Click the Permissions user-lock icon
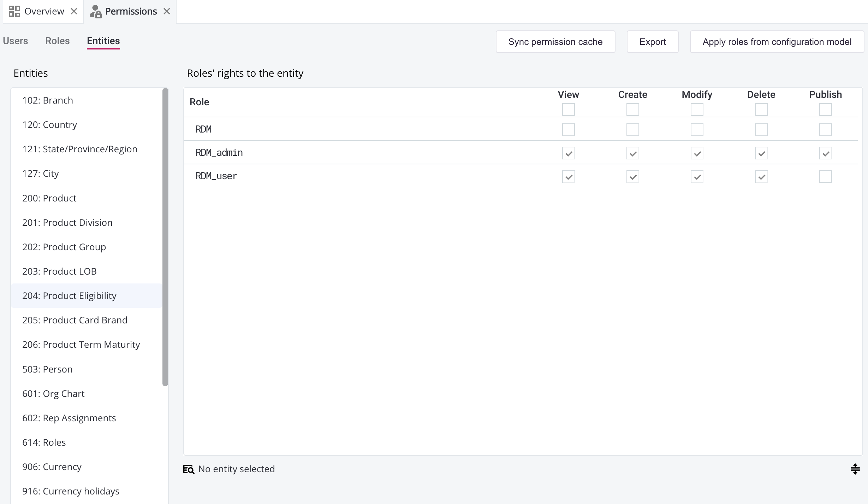Viewport: 868px width, 504px height. tap(95, 11)
